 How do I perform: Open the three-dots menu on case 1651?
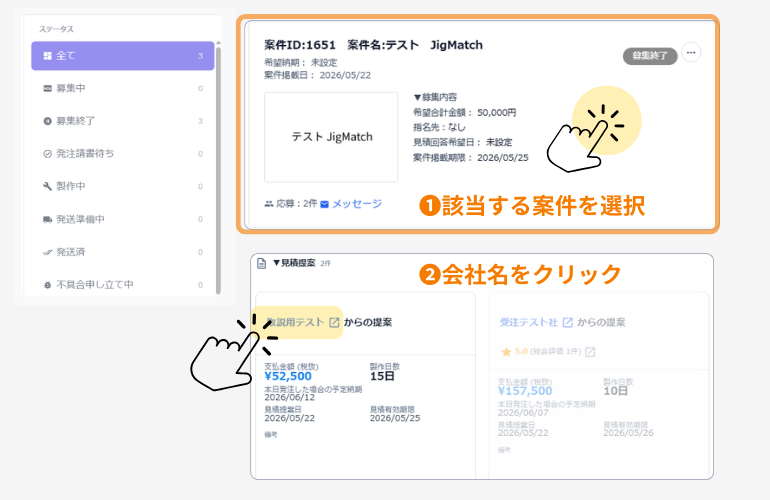click(x=691, y=52)
